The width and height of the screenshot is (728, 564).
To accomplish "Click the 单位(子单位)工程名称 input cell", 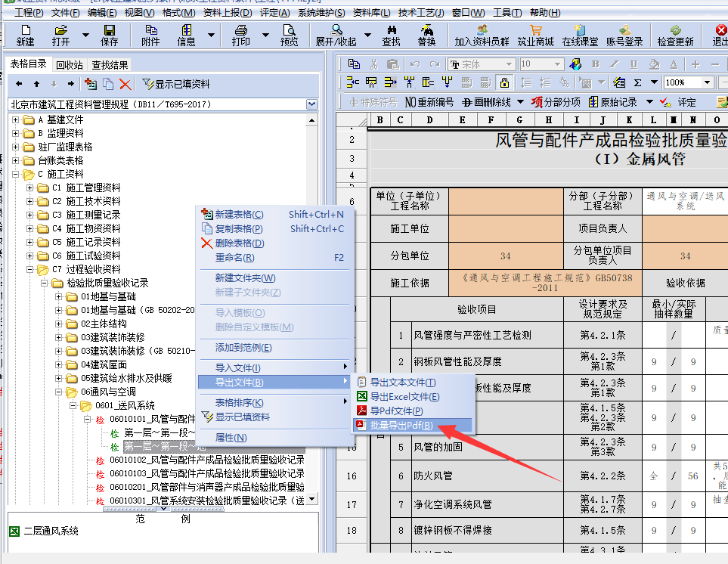I will point(506,201).
